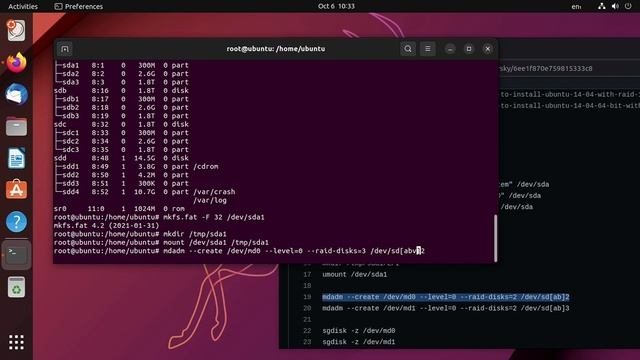Viewport: 640px width, 360px height.
Task: Select the Terminal icon in the dock
Action: 16,254
